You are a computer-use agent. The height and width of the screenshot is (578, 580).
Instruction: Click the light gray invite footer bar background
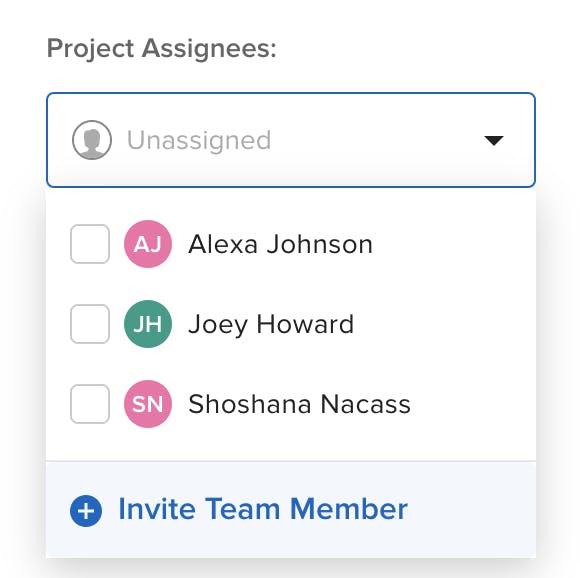pos(472,510)
